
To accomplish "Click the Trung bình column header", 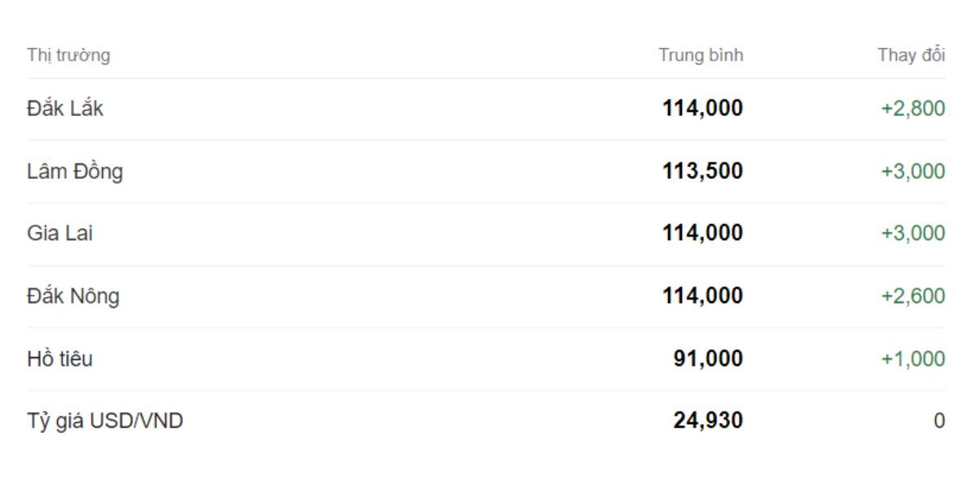I will [701, 56].
